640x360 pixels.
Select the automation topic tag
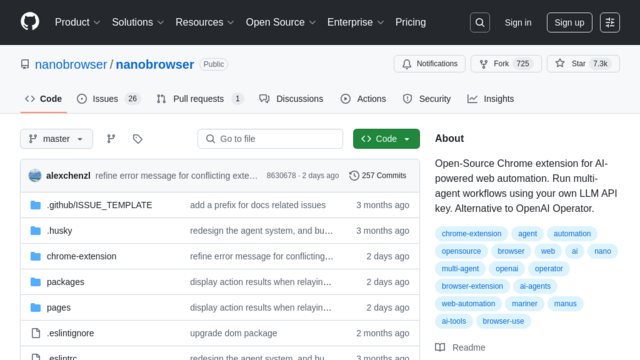click(x=572, y=233)
